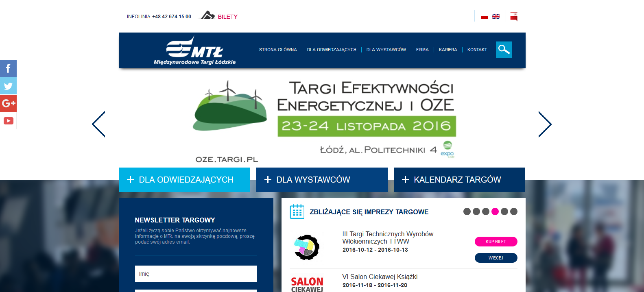Click the date 2016-10-12 - 2016-10-13
This screenshot has height=292, width=644.
(375, 250)
